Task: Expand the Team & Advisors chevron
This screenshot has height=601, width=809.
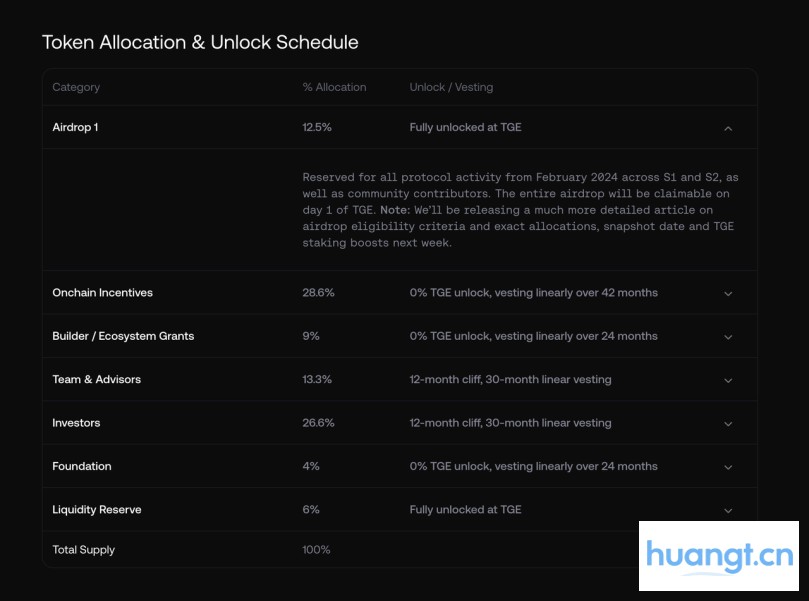Action: tap(728, 381)
